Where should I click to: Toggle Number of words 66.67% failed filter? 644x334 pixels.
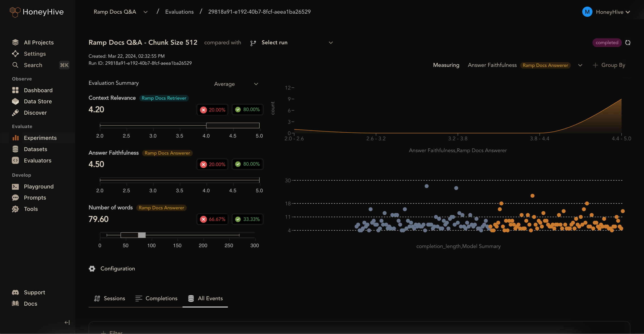(x=212, y=219)
